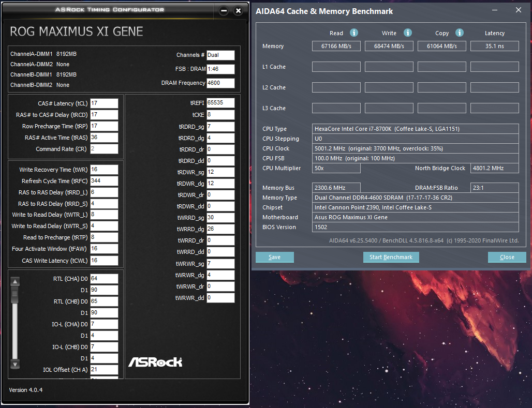Image resolution: width=532 pixels, height=408 pixels.
Task: Click the Write info icon in AIDA64
Action: point(407,33)
